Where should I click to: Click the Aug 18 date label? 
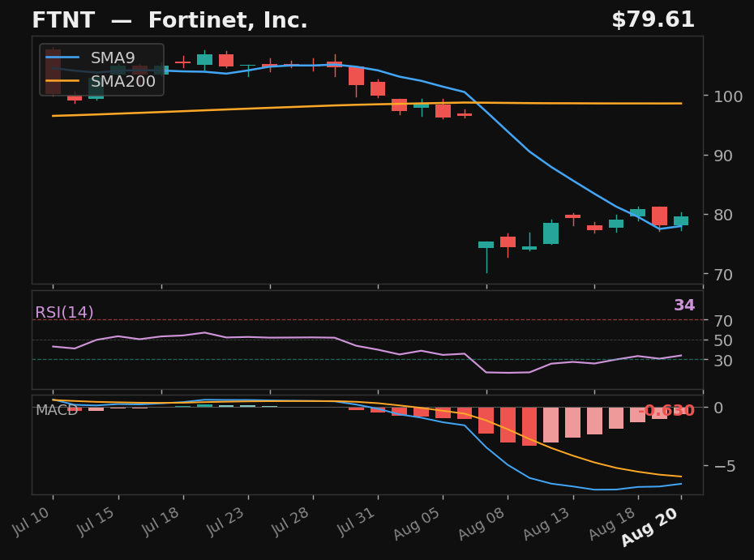point(611,523)
